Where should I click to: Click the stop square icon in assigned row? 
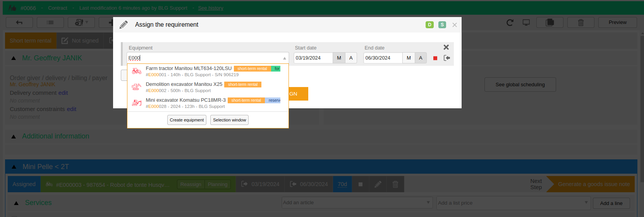361,184
